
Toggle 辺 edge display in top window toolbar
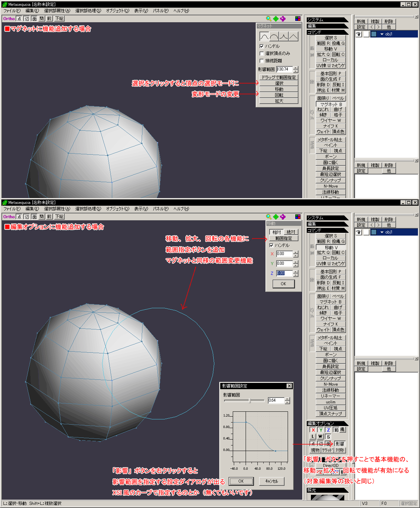point(27,19)
